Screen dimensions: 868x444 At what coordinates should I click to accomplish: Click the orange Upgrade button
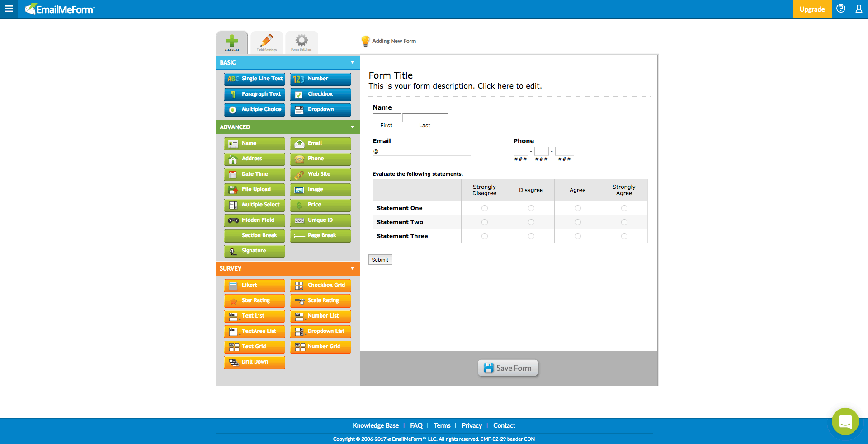(x=811, y=9)
